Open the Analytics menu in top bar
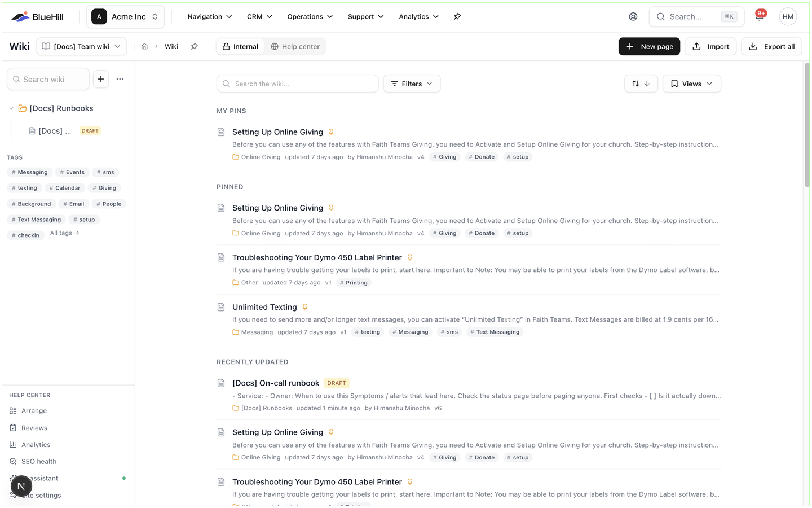Screen dimensions: 812x508 [x=418, y=17]
